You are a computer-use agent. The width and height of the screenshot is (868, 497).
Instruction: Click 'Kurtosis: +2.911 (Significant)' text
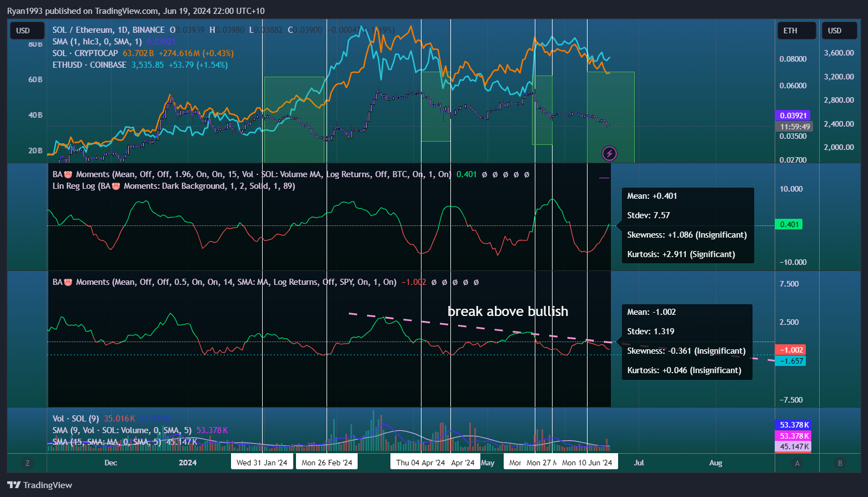681,254
